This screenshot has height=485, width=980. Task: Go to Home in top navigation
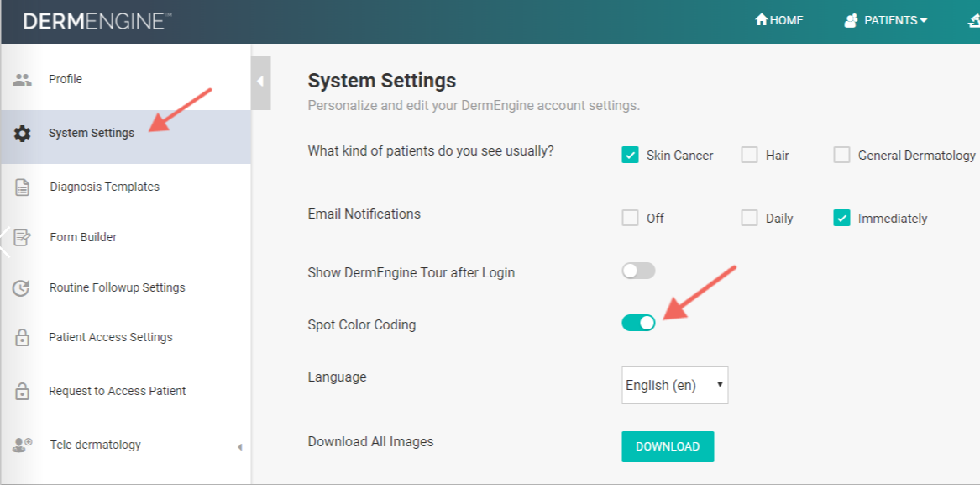(x=779, y=20)
